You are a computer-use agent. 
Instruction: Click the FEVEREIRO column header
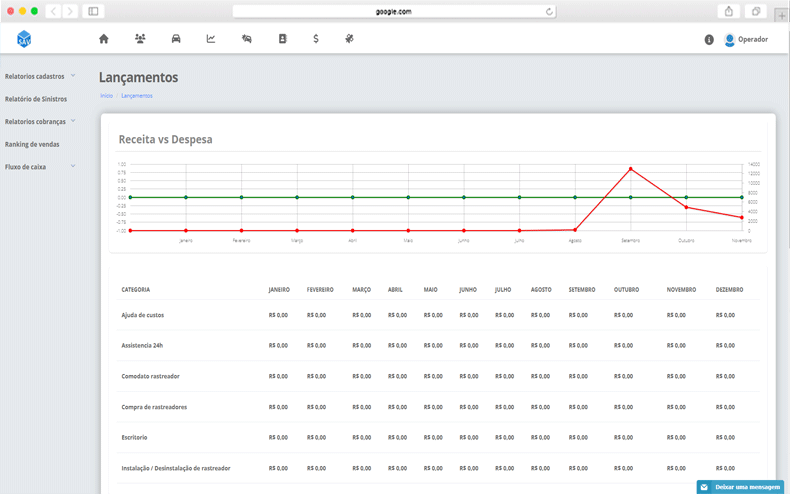[x=320, y=290]
